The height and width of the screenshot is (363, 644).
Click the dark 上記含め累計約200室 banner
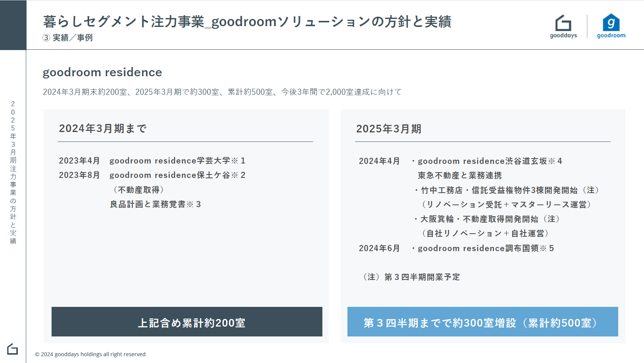click(x=187, y=322)
